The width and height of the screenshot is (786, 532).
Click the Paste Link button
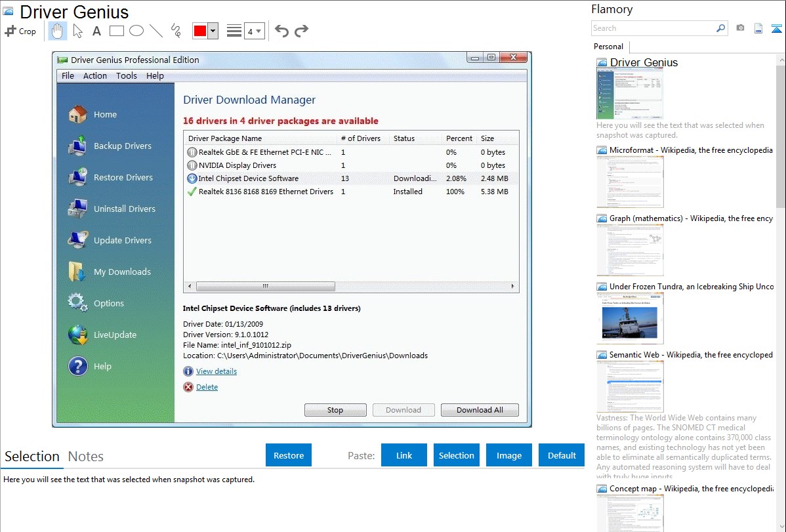click(x=404, y=455)
